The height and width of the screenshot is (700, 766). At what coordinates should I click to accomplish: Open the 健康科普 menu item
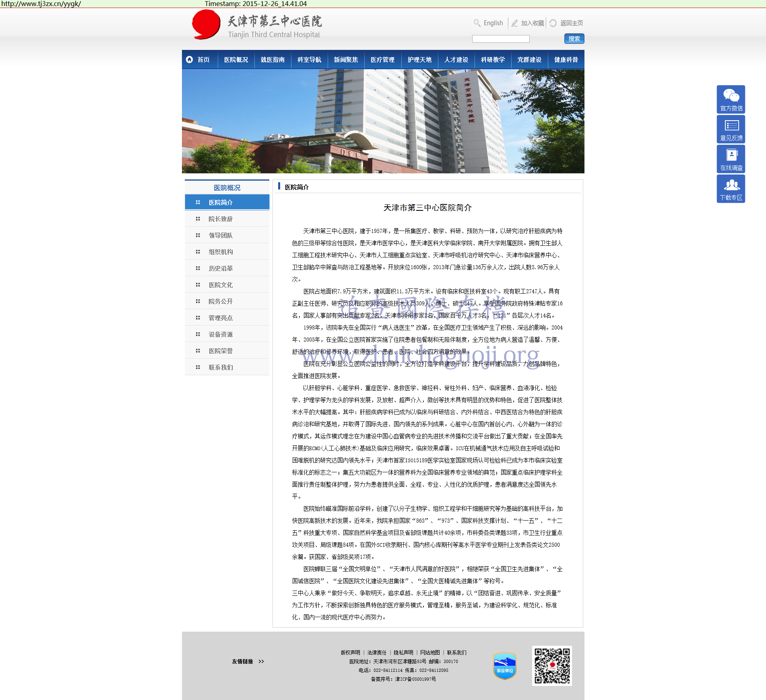pos(566,60)
